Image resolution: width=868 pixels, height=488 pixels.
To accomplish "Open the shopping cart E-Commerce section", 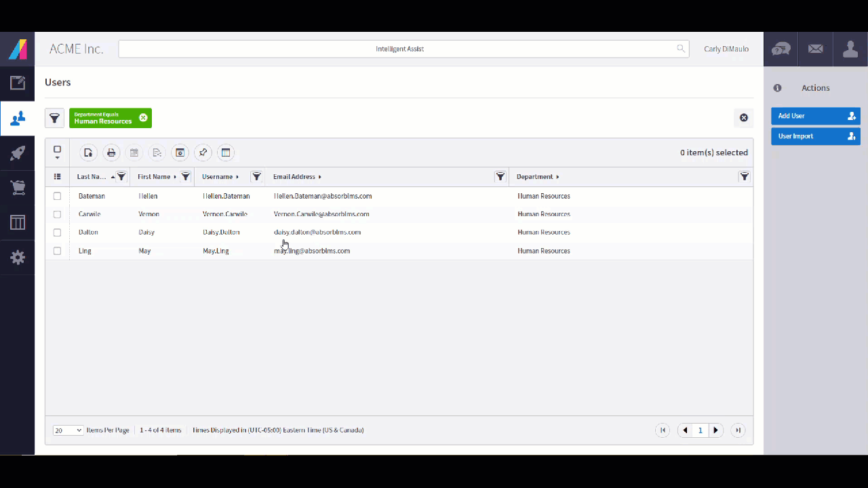I will click(x=18, y=188).
